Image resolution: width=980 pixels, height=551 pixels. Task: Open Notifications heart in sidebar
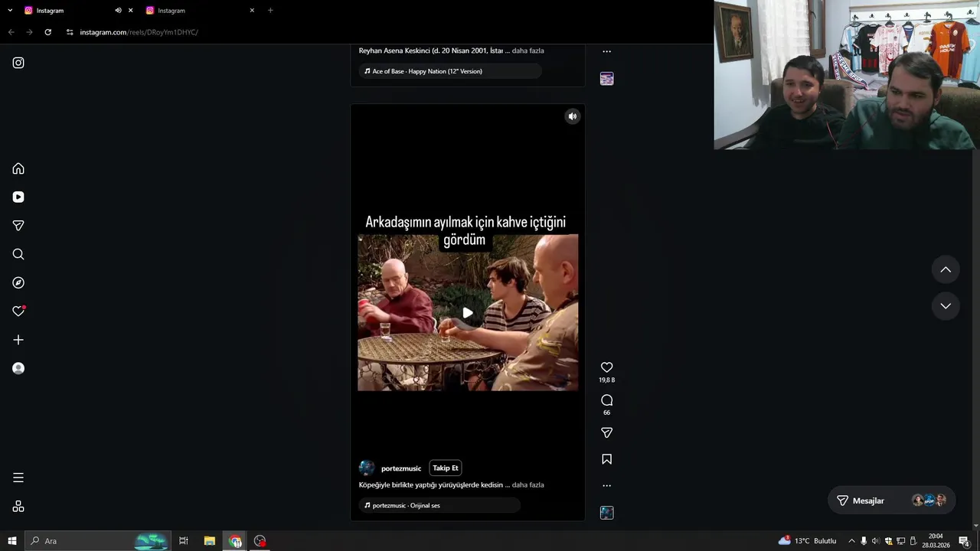tap(18, 311)
